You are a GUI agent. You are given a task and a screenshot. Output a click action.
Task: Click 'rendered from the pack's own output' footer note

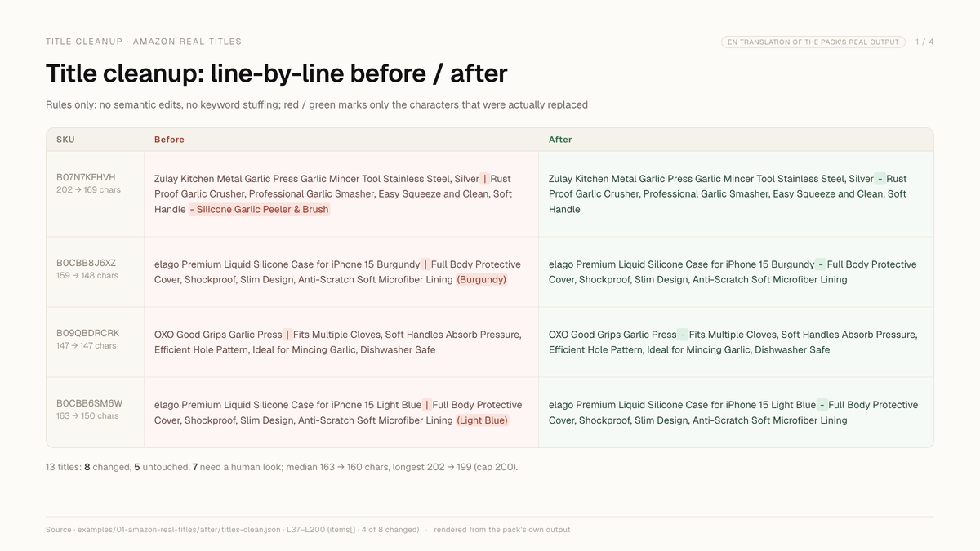click(x=502, y=530)
